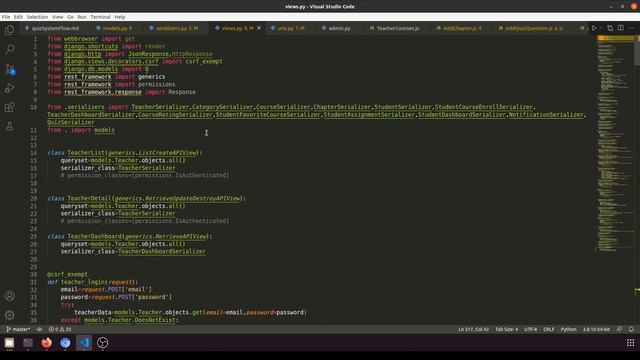This screenshot has height=360, width=640.
Task: Close the views.py tab
Action: coord(259,28)
